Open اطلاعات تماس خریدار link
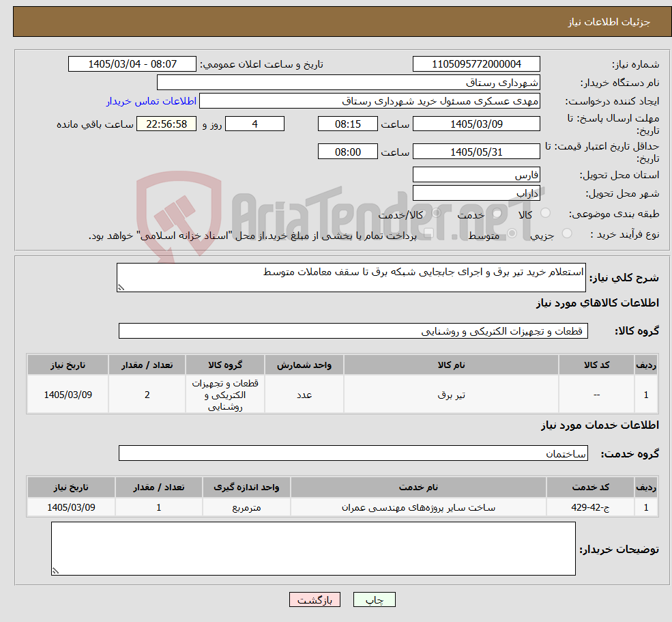The width and height of the screenshot is (672, 622). coord(151,101)
